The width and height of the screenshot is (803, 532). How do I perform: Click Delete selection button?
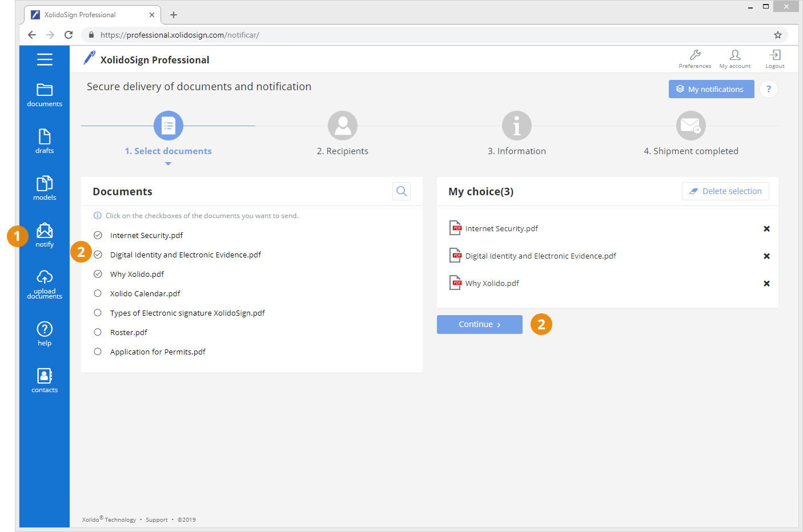point(725,191)
